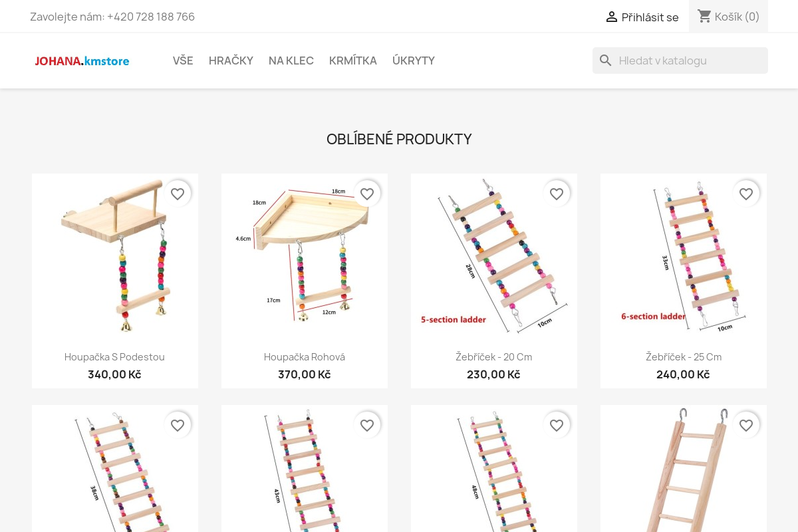This screenshot has width=798, height=532.
Task: Click the shopping cart icon
Action: pyautogui.click(x=704, y=17)
